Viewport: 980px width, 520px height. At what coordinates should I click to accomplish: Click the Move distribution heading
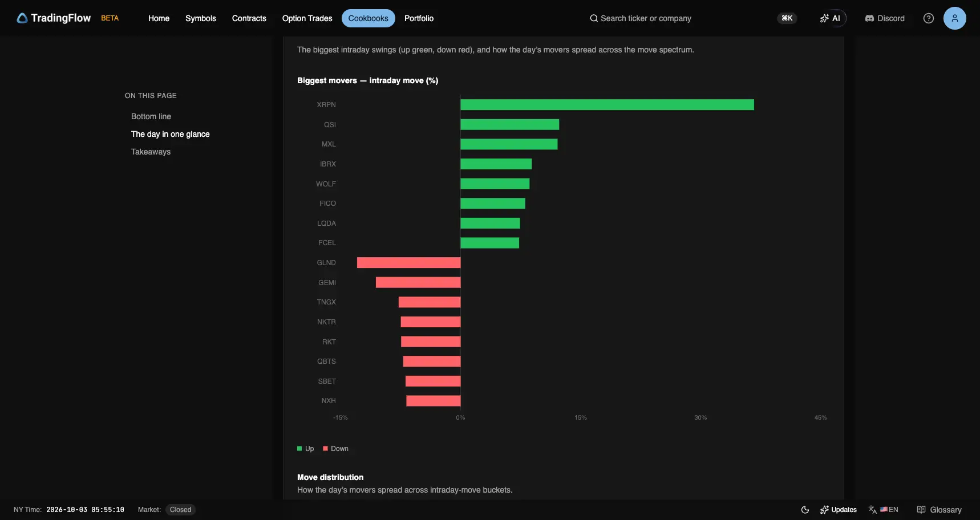[x=330, y=477]
